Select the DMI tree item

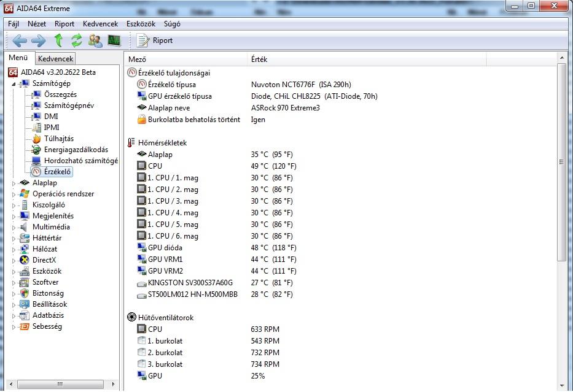tap(51, 117)
